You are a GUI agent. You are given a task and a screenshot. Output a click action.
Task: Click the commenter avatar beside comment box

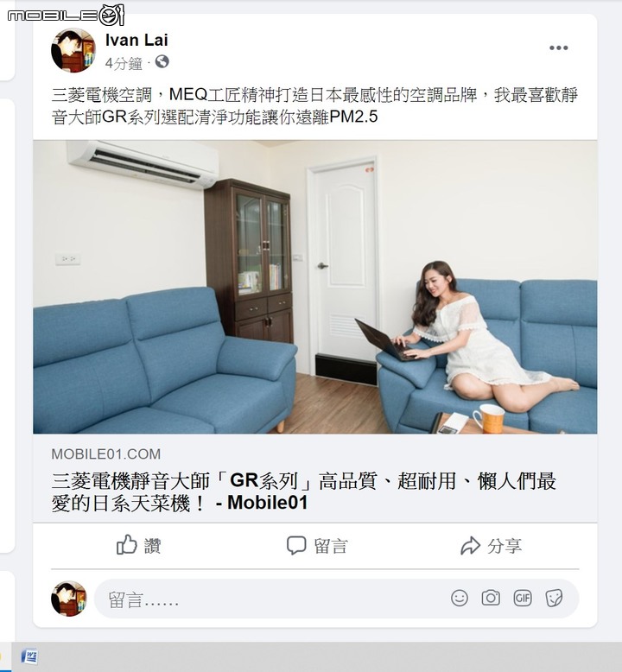pos(68,599)
